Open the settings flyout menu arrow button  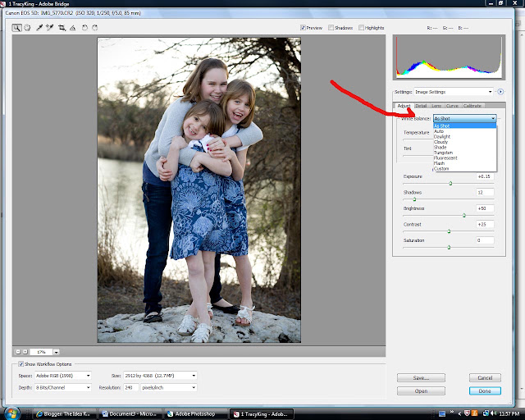point(500,91)
